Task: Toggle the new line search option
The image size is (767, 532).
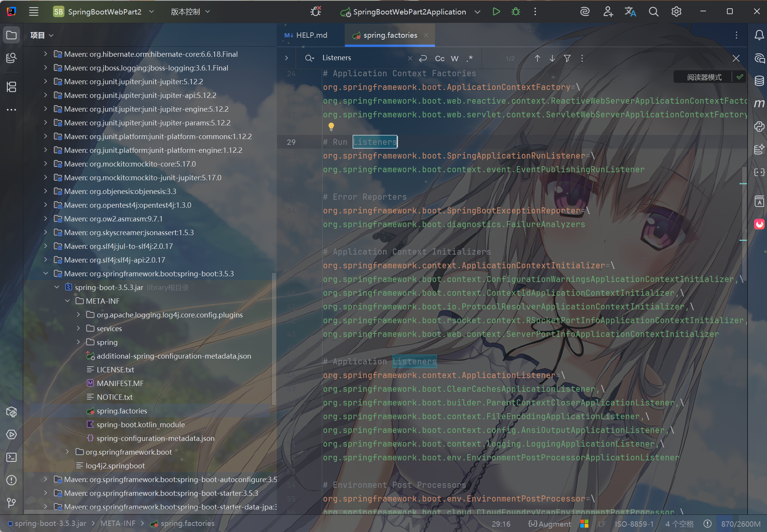Action: tap(423, 58)
